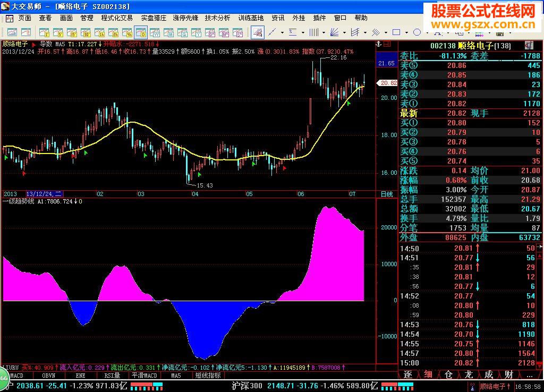The width and height of the screenshot is (544, 392).
Task: Open the dropdown beside the trend line tool
Action: point(282,33)
